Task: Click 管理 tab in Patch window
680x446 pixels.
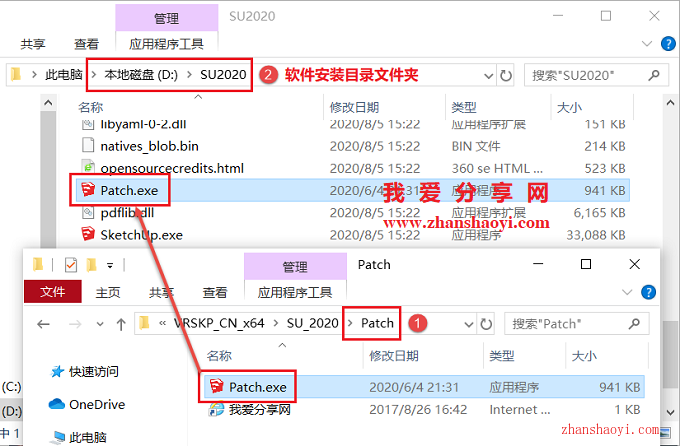Action: [x=295, y=266]
